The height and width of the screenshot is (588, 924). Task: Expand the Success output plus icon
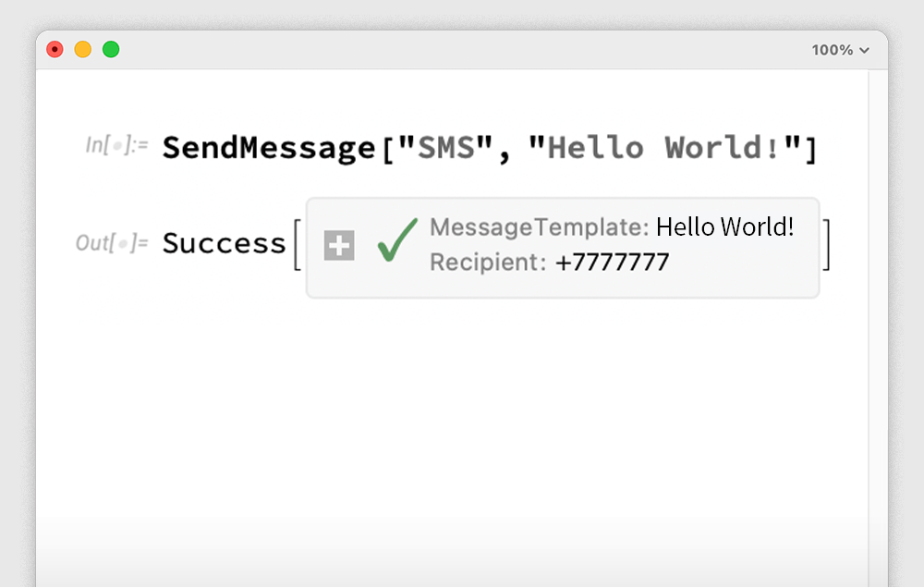(x=339, y=246)
